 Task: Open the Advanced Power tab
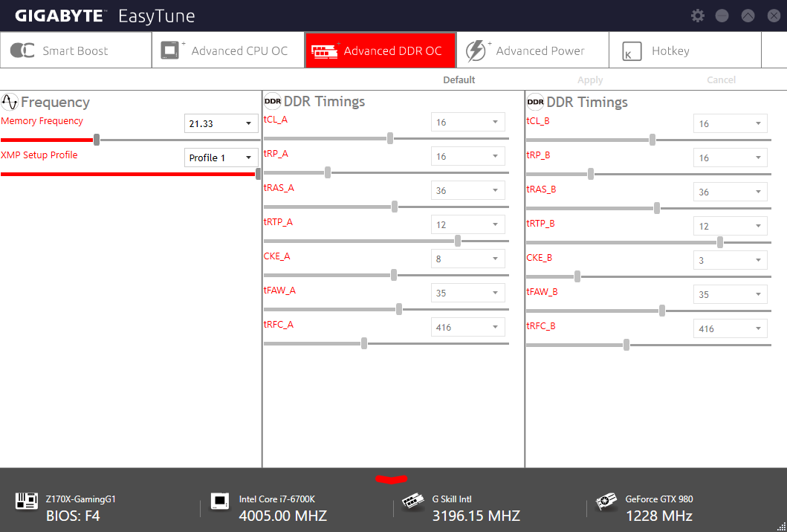click(x=533, y=51)
